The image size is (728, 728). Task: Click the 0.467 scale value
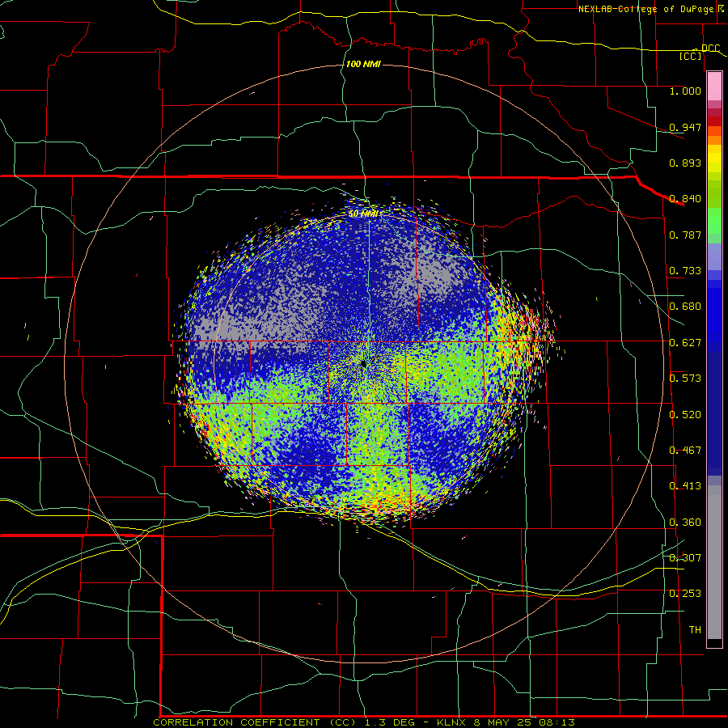(685, 451)
